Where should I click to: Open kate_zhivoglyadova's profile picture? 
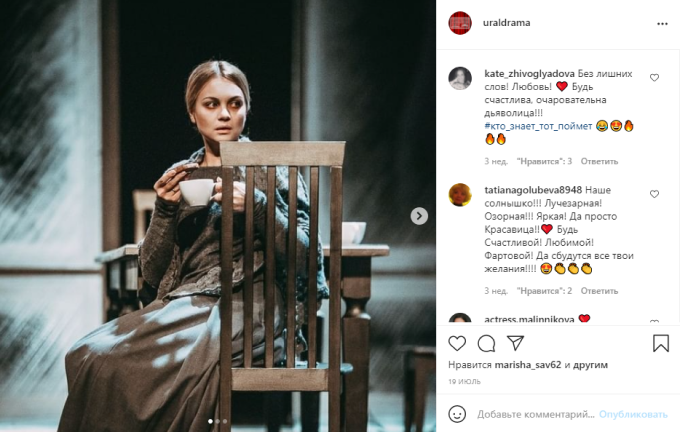[460, 79]
